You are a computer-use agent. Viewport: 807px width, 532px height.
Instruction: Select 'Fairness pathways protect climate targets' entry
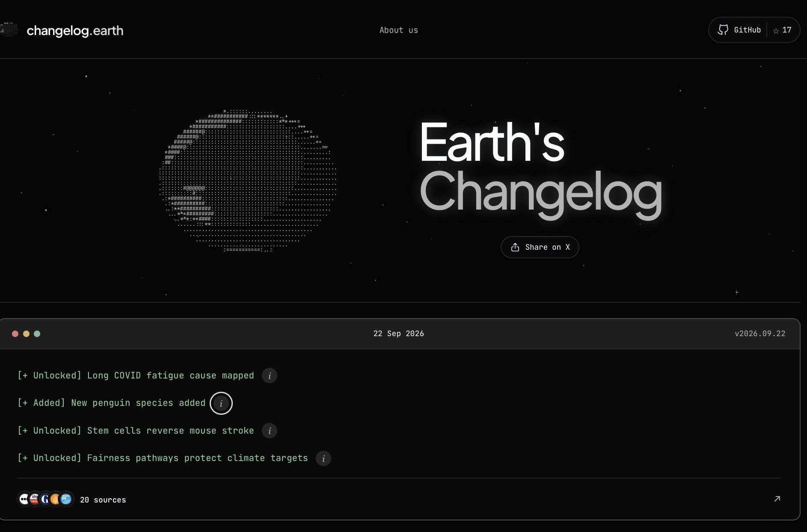tap(163, 458)
